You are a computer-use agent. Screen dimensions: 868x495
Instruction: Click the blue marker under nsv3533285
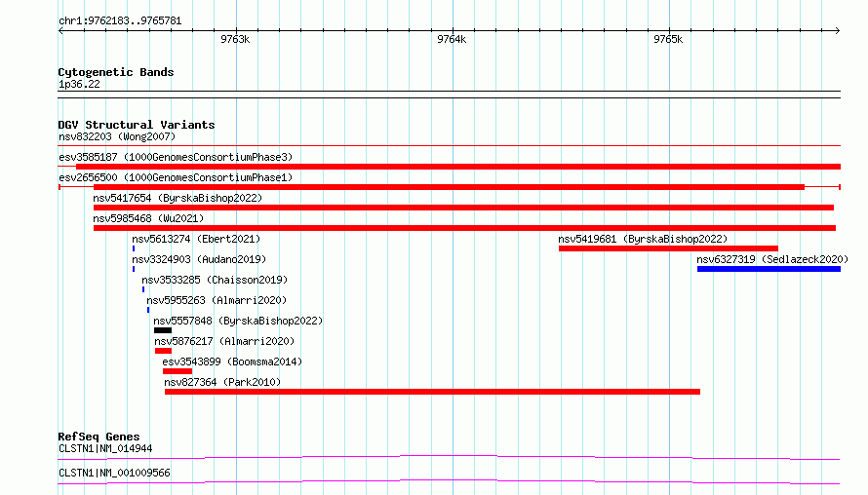[x=143, y=289]
